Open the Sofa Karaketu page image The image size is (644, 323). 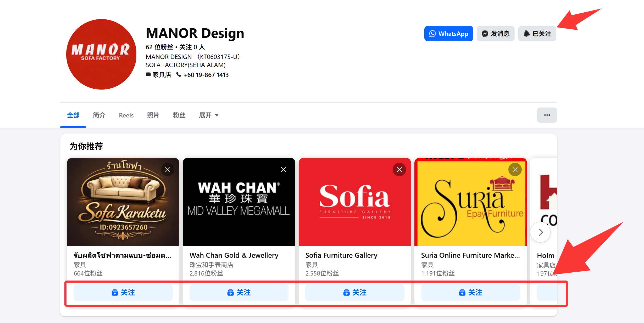tap(123, 202)
